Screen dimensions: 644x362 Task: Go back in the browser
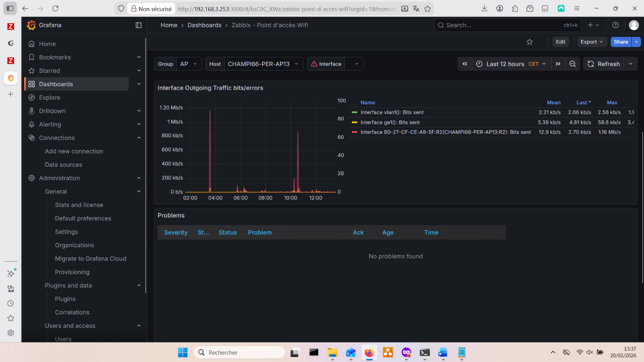pos(25,8)
